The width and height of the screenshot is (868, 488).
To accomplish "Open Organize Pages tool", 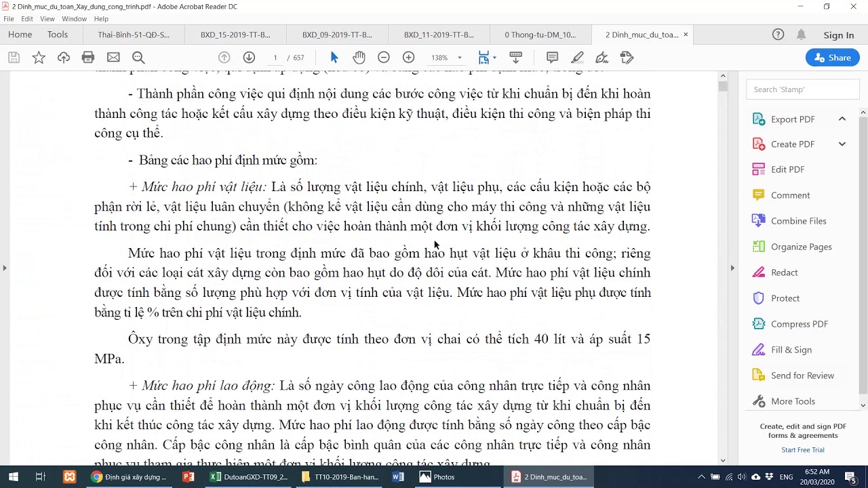I will pyautogui.click(x=801, y=247).
